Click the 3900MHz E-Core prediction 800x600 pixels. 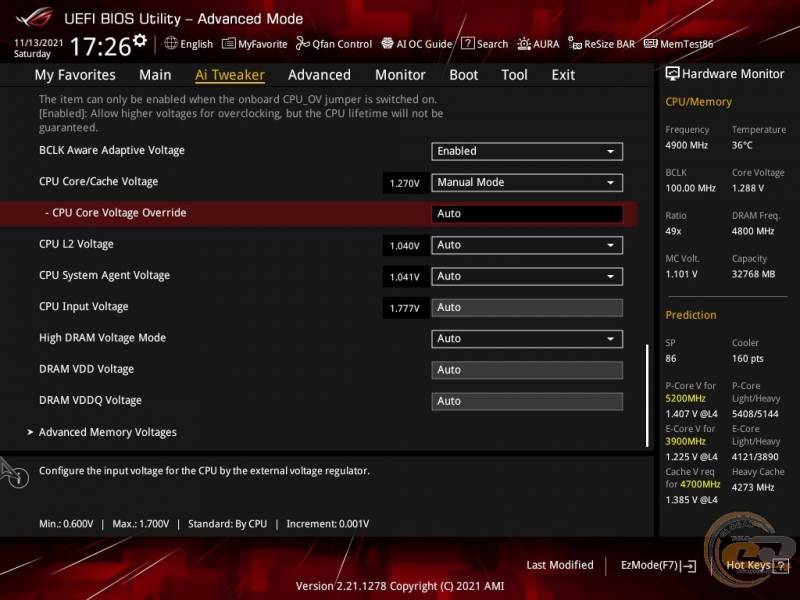(x=685, y=441)
